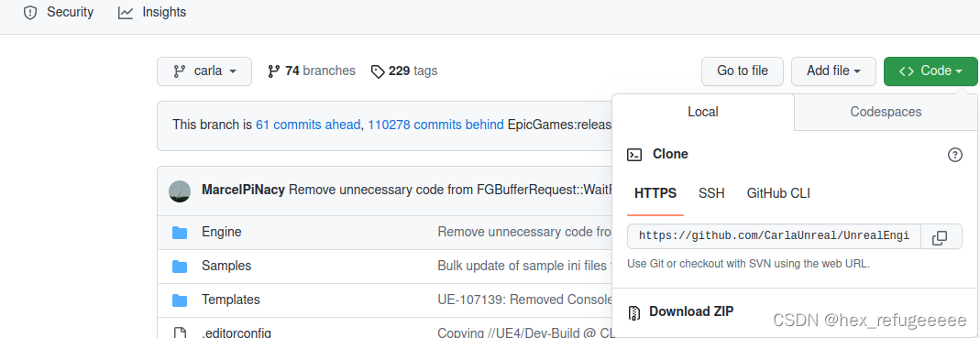Collapse the green Code dropdown button
Screen dimensions: 980x338
click(x=930, y=71)
